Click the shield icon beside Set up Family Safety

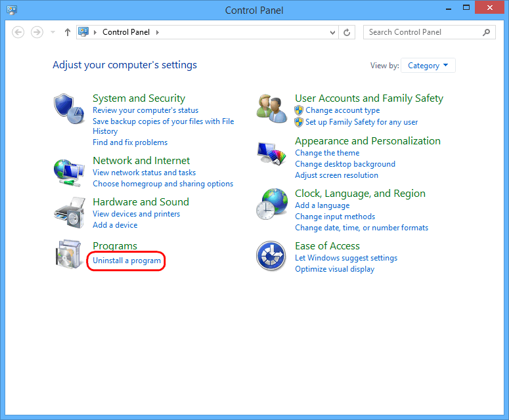(299, 122)
